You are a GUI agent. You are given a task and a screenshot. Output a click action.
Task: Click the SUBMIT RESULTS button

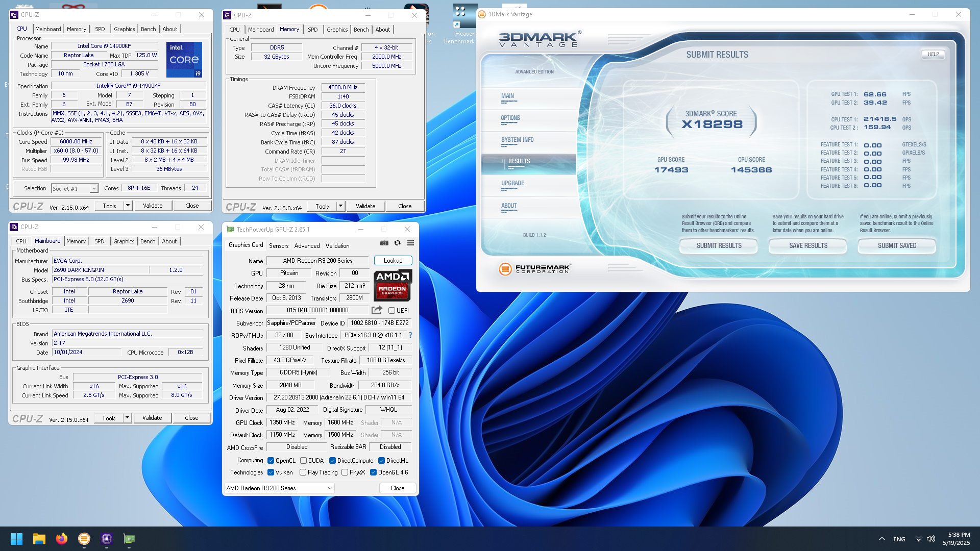719,245
